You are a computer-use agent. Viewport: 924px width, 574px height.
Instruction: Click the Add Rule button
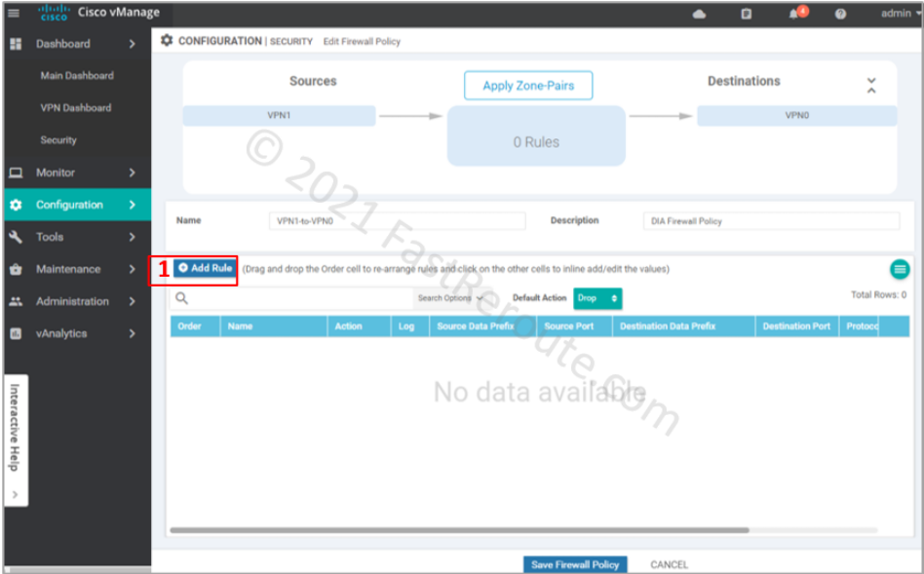[206, 268]
